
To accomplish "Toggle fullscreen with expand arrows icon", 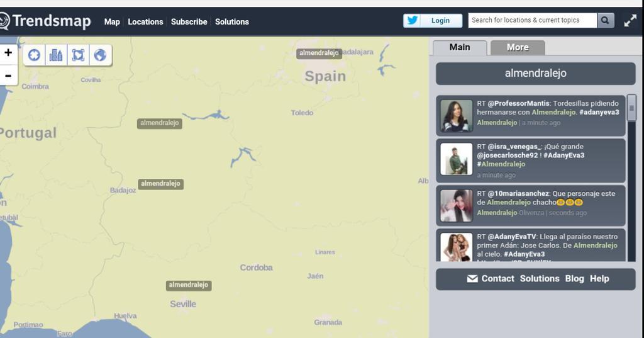I will [x=630, y=21].
